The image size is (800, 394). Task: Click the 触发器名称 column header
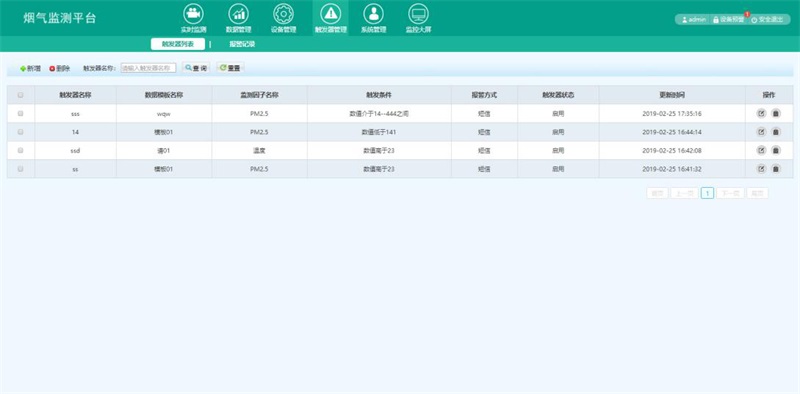pos(76,95)
